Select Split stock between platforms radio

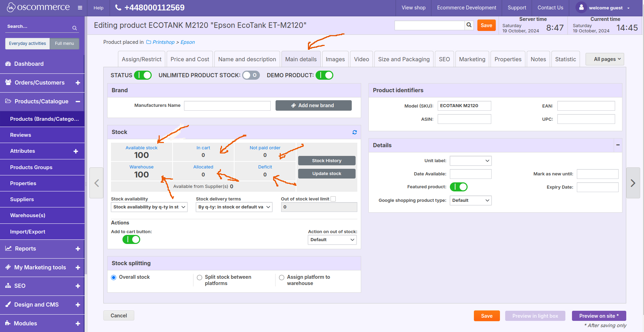coord(199,277)
